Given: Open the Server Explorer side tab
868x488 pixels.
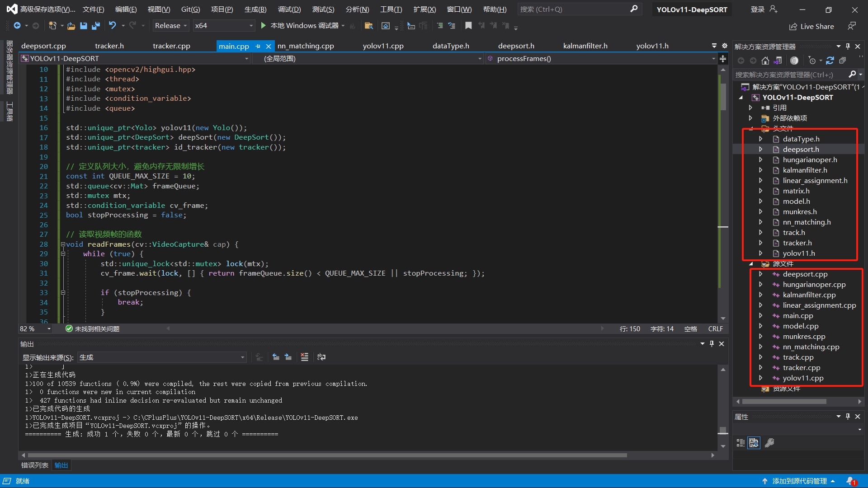Looking at the screenshot, I should coord(9,67).
